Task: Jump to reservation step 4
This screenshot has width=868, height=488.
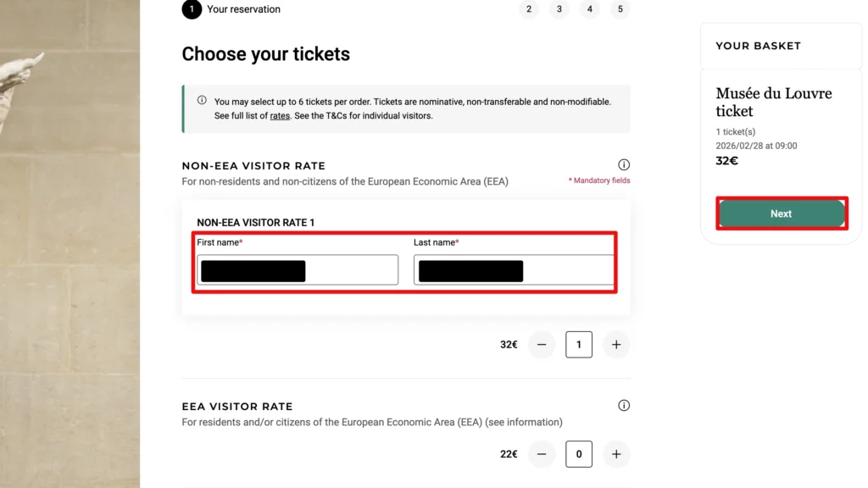Action: 590,9
